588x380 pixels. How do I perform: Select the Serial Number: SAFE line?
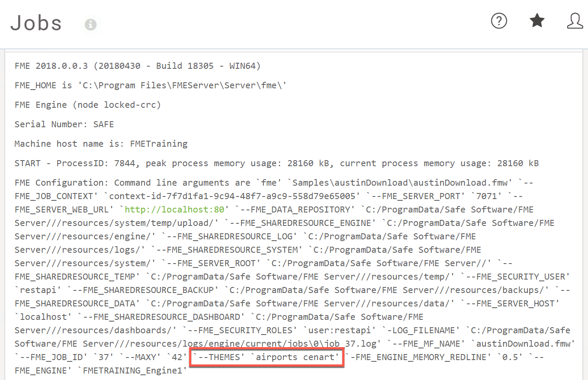64,124
